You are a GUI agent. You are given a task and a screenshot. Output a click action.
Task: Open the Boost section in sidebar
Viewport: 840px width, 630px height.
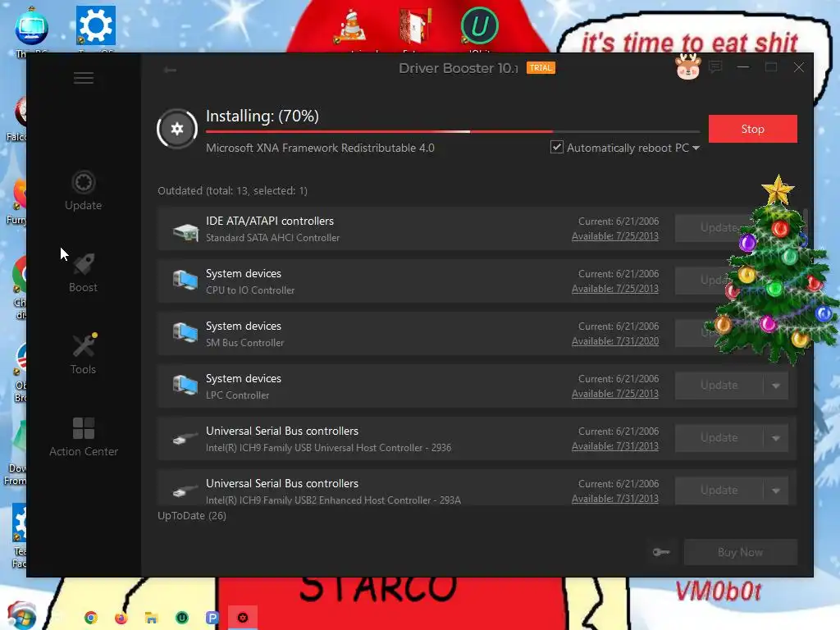(x=83, y=272)
